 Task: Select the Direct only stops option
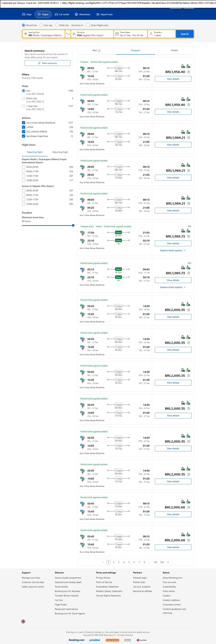(x=24, y=99)
